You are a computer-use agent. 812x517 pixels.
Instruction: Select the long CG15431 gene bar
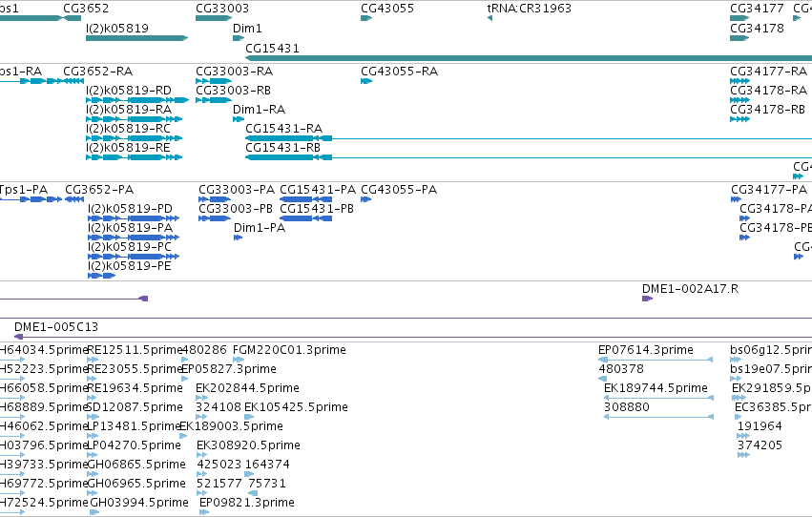(x=529, y=58)
